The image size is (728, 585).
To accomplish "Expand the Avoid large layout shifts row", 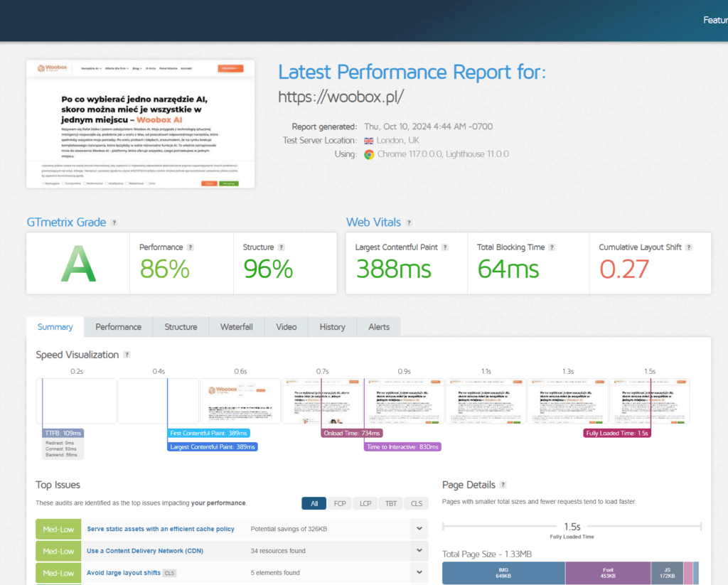I will [x=419, y=573].
